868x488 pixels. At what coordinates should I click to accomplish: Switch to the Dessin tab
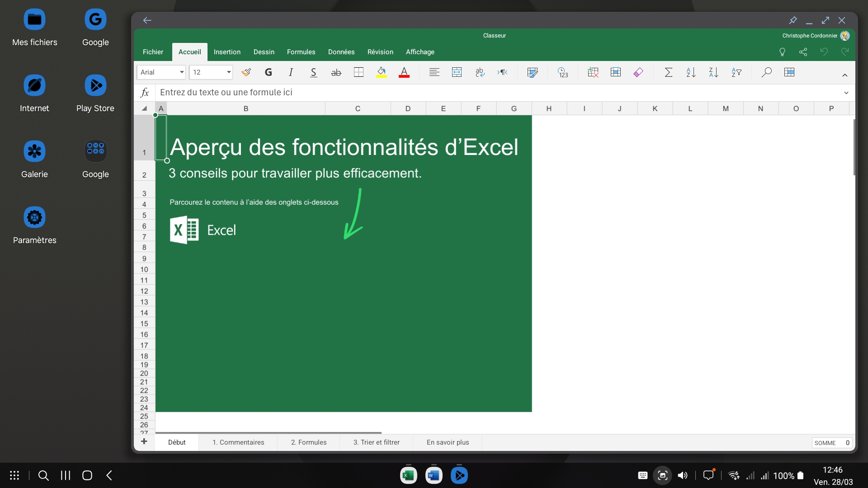[264, 52]
